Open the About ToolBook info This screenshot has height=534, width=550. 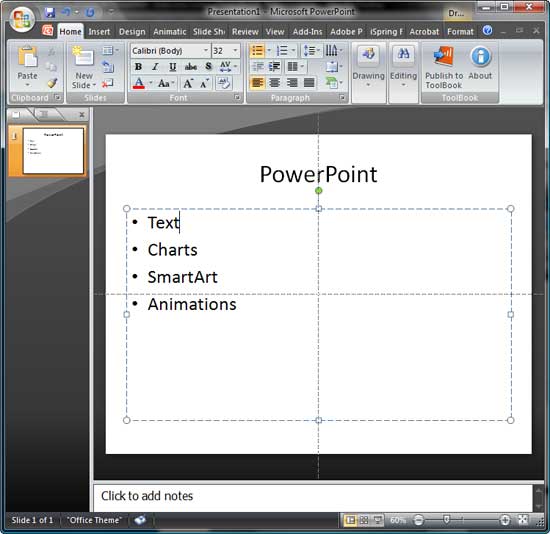click(480, 63)
